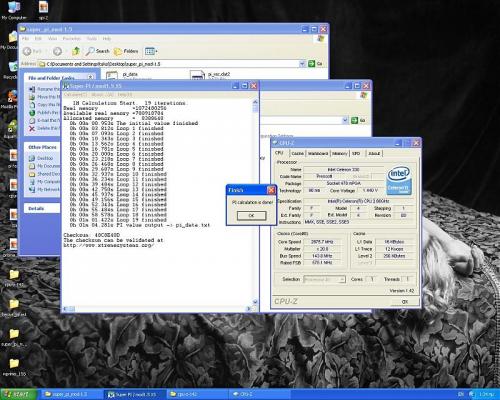Image resolution: width=500 pixels, height=400 pixels.
Task: Click Publish this file to Web task
Action: [45, 113]
